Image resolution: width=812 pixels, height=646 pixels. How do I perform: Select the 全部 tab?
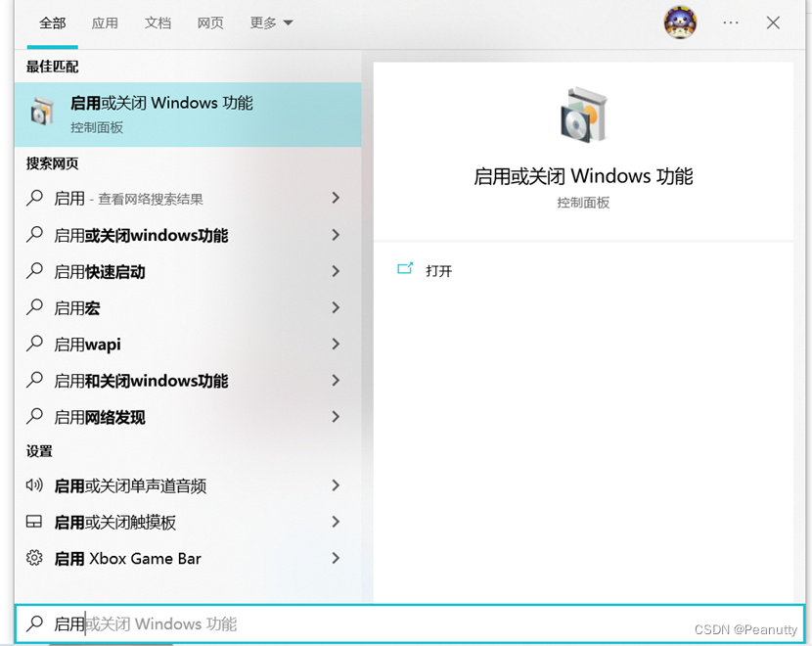pos(52,23)
